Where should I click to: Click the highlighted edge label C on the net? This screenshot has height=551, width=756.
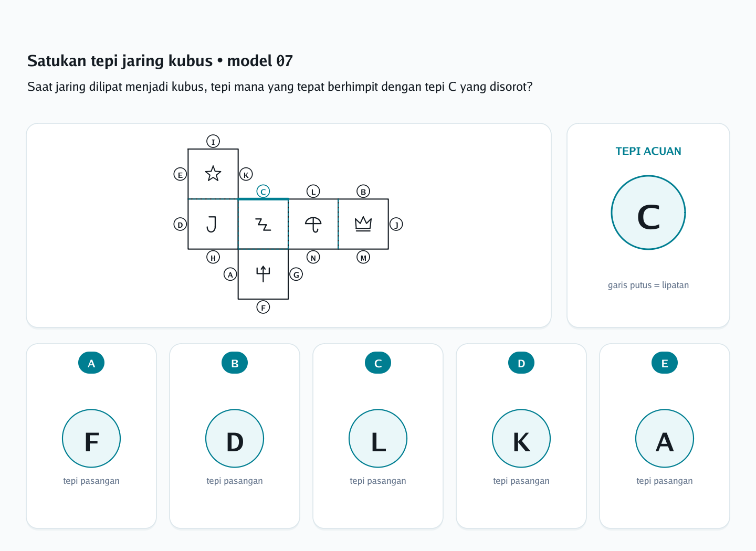coord(263,192)
